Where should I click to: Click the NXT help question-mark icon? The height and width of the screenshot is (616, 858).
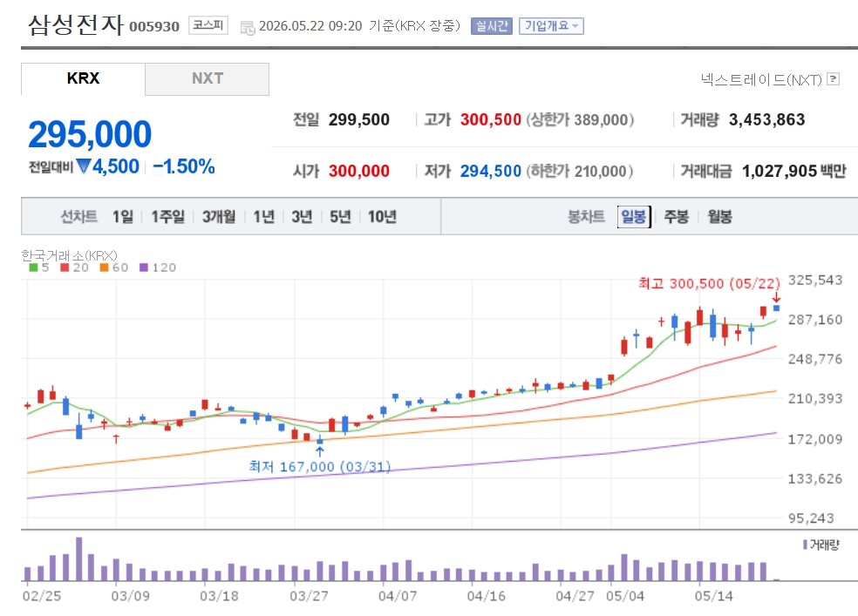click(833, 79)
